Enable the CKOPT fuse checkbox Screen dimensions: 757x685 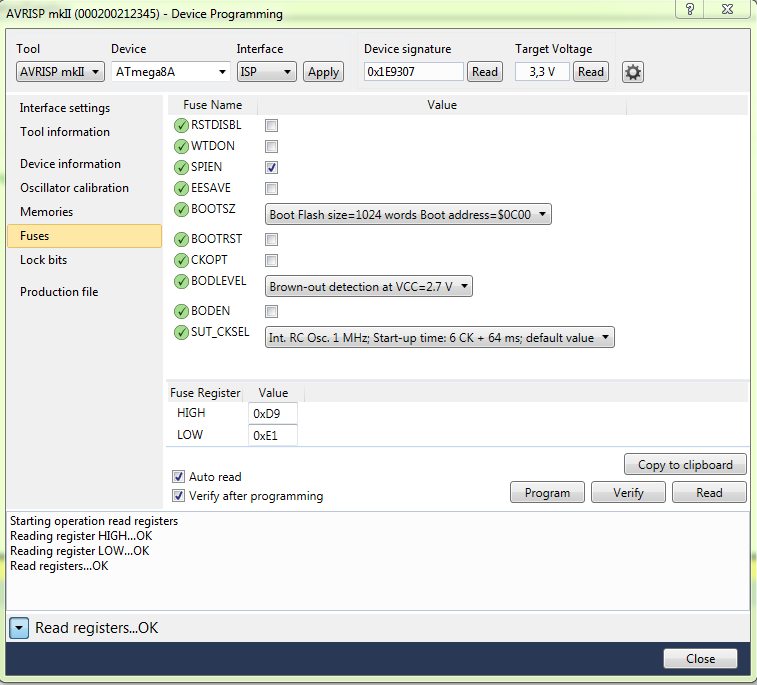point(271,261)
